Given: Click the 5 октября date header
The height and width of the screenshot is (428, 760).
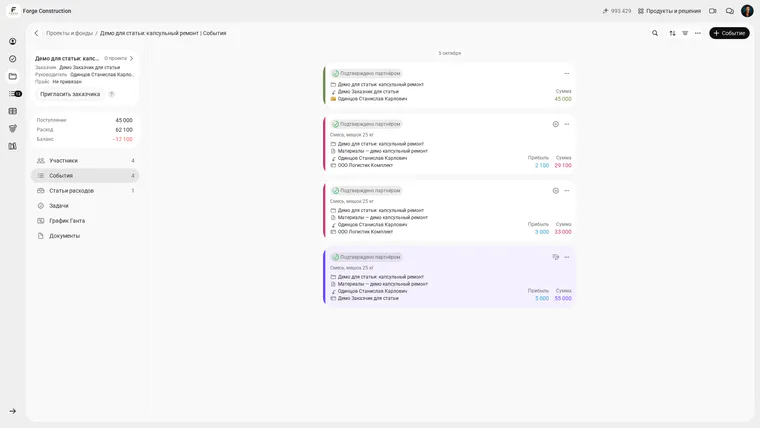Looking at the screenshot, I should (450, 53).
